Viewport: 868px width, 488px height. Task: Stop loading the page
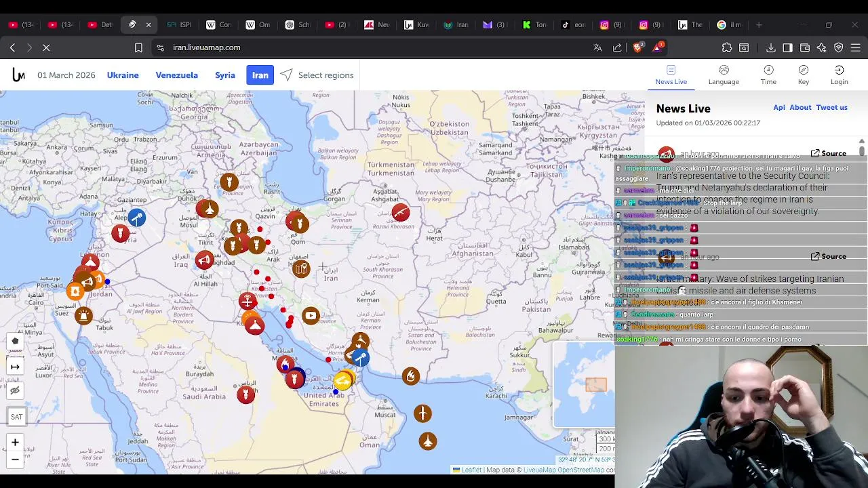47,47
